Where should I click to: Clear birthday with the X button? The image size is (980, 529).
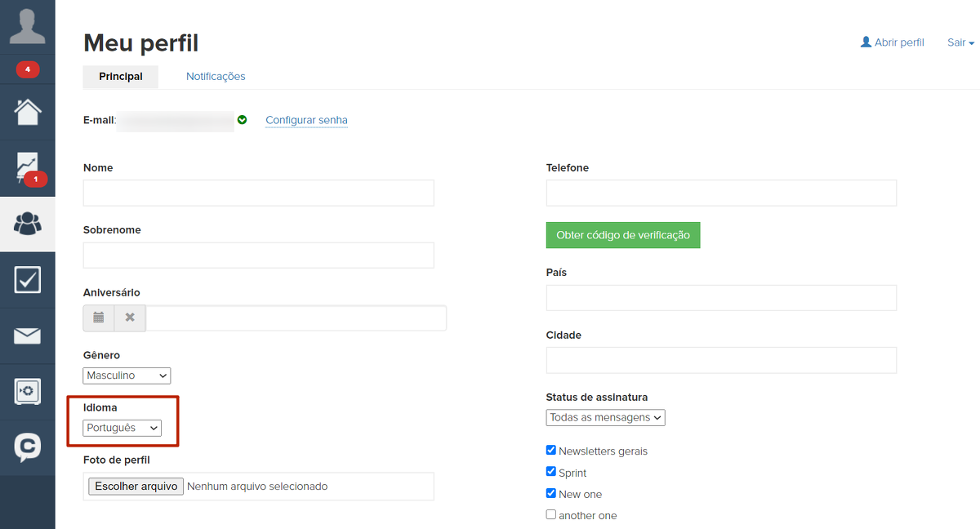(x=130, y=318)
